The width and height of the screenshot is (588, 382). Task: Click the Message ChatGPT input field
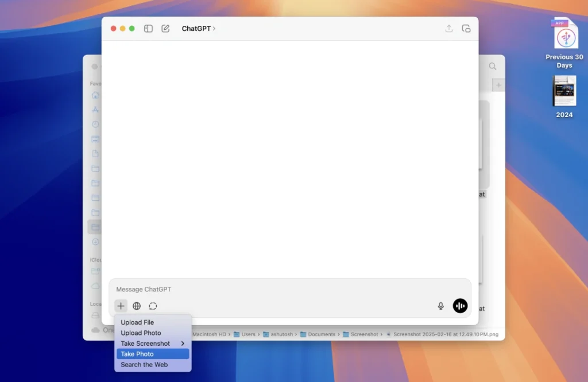pyautogui.click(x=289, y=289)
